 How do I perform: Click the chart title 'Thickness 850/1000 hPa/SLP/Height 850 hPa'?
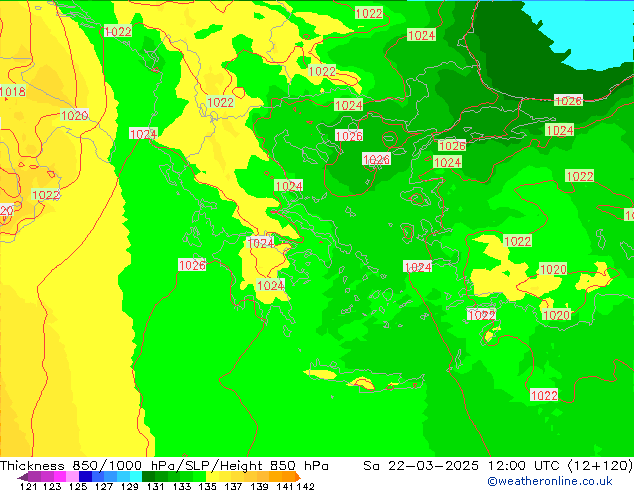tap(164, 466)
